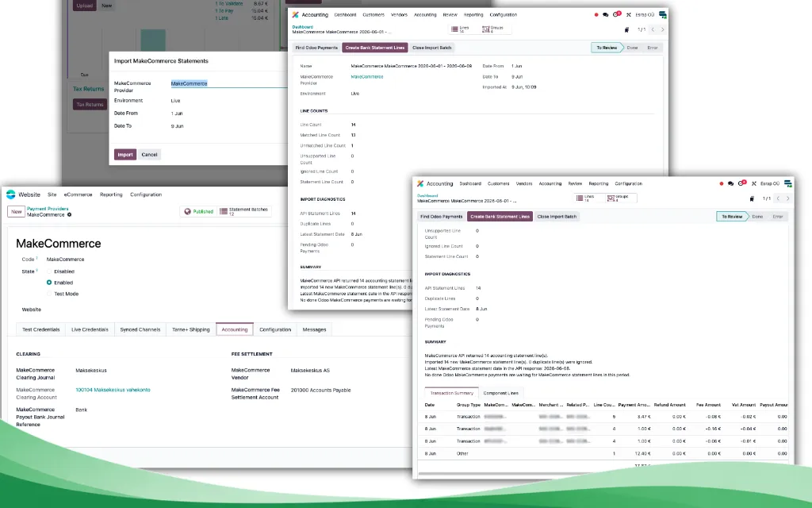The height and width of the screenshot is (508, 812).
Task: Open the activities clock icon in lower-right Accounting window
Action: pyautogui.click(x=741, y=183)
